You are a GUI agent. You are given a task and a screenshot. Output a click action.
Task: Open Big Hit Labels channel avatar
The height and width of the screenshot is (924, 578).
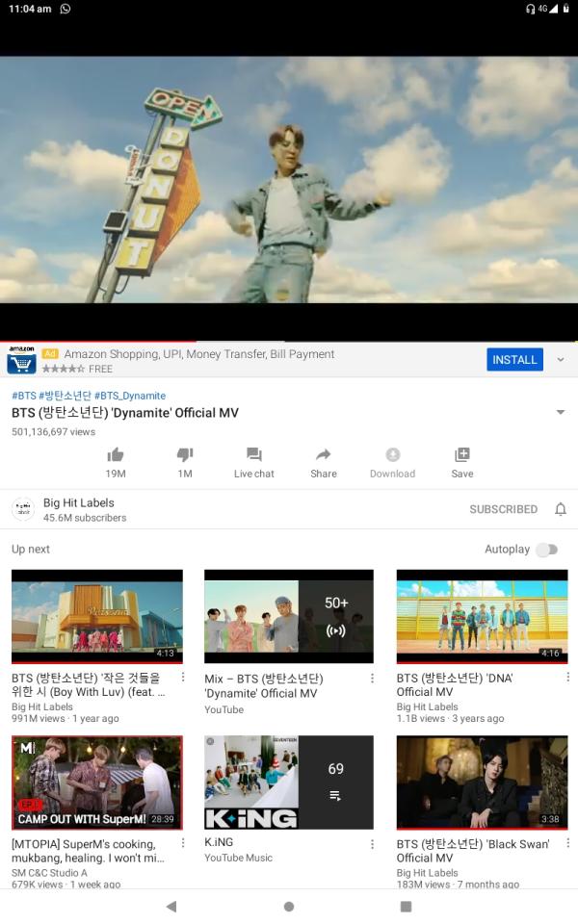23,508
